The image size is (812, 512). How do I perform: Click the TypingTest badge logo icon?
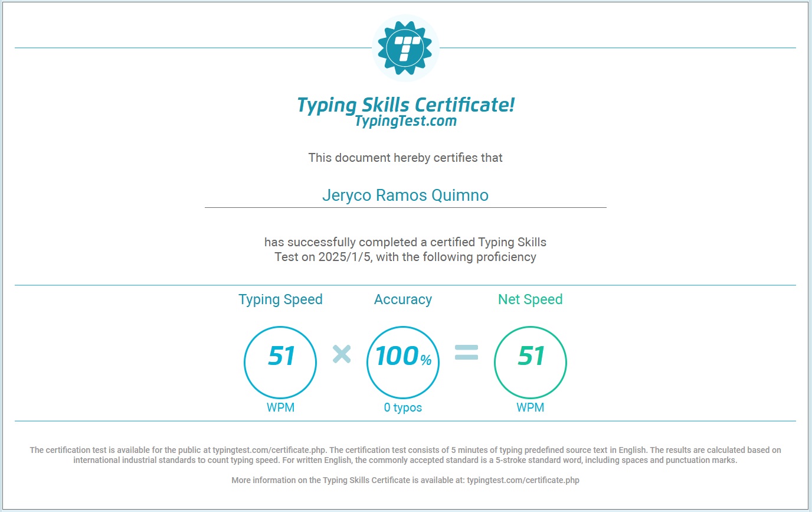pos(405,48)
